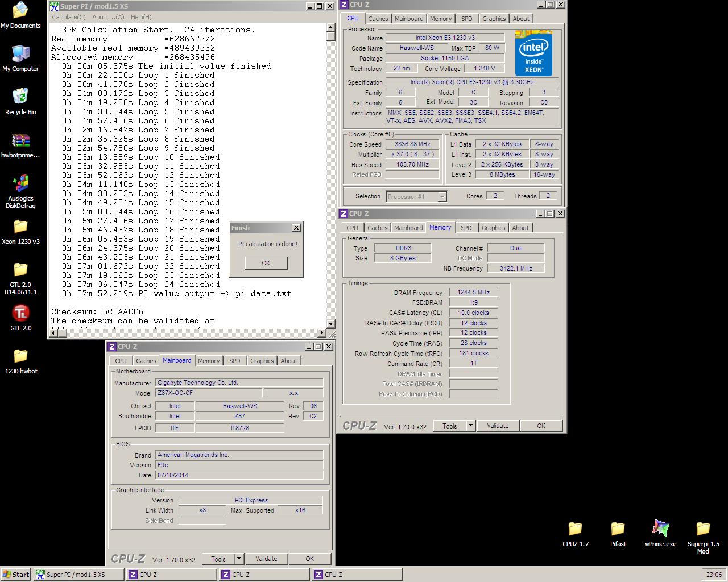
Task: Click the BIOS Date field 07/10/2014
Action: coord(239,475)
